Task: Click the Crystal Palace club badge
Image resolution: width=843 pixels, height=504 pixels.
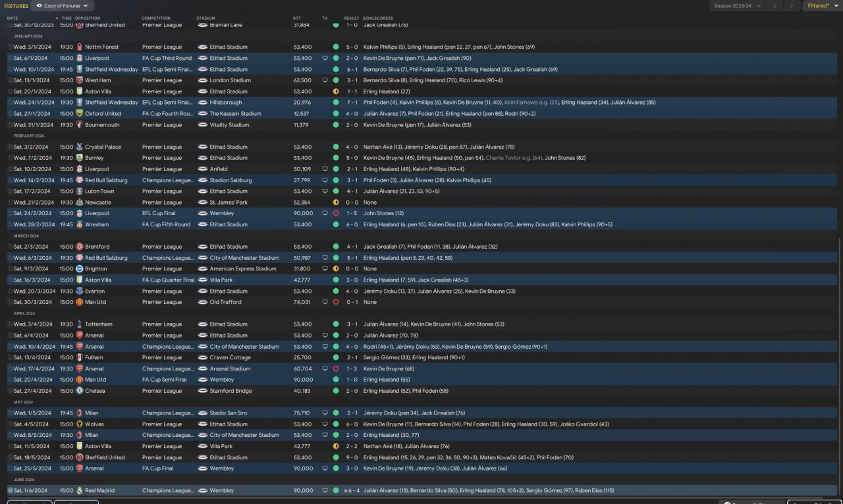Action: pos(80,147)
